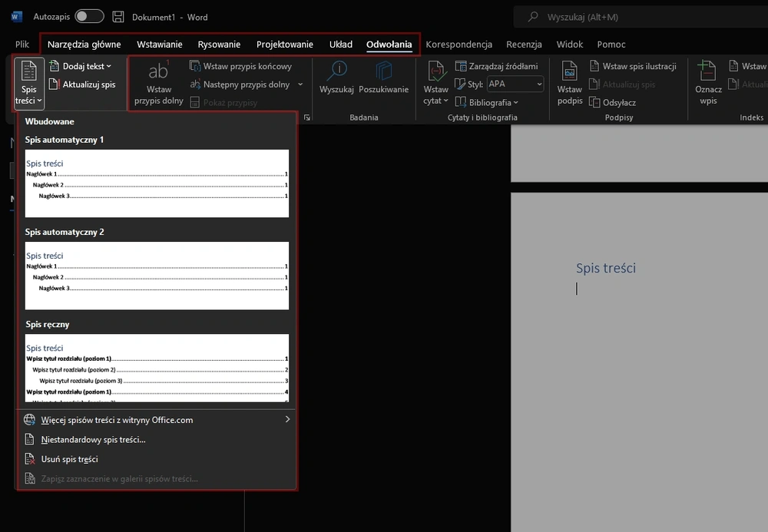This screenshot has height=532, width=768.
Task: Select the Odwołania tab
Action: click(389, 45)
